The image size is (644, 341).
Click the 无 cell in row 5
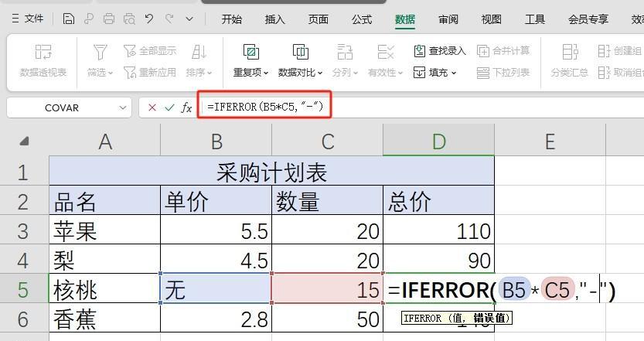coord(216,288)
